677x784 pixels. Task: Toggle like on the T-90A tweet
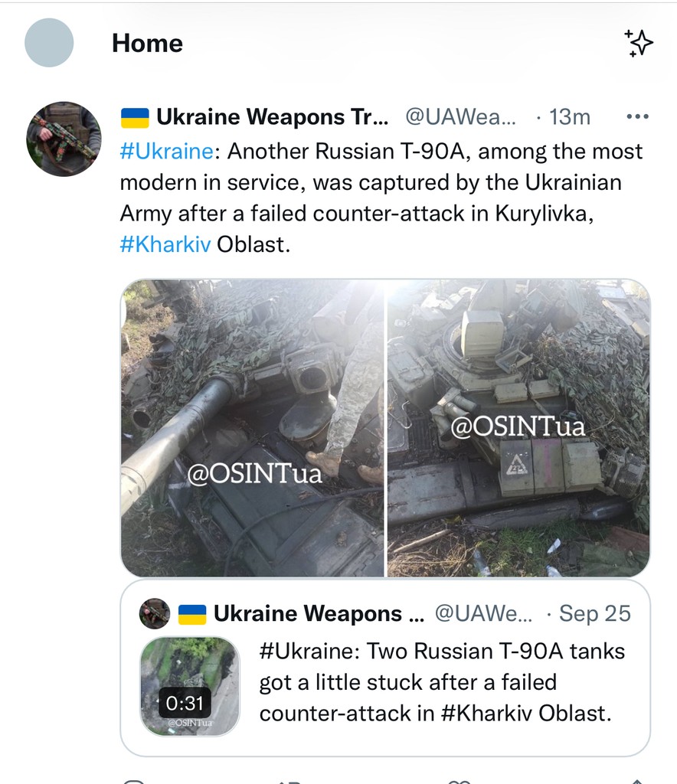click(460, 779)
